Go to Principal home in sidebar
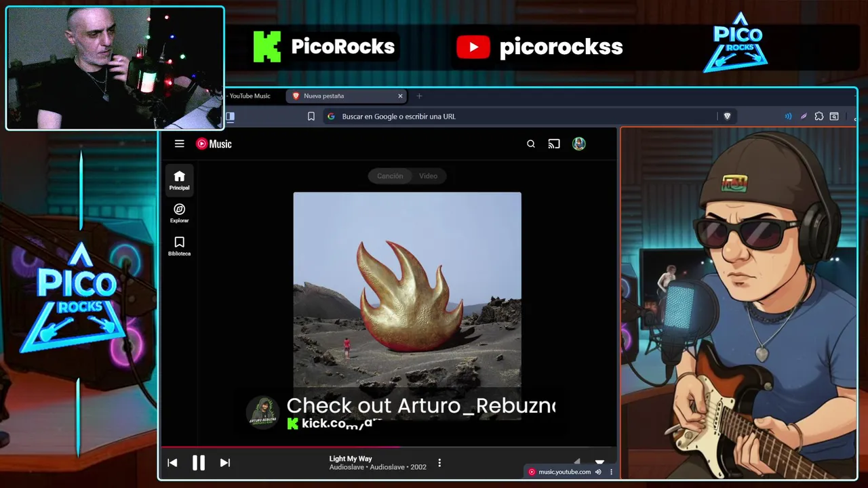The height and width of the screenshot is (488, 868). point(179,180)
